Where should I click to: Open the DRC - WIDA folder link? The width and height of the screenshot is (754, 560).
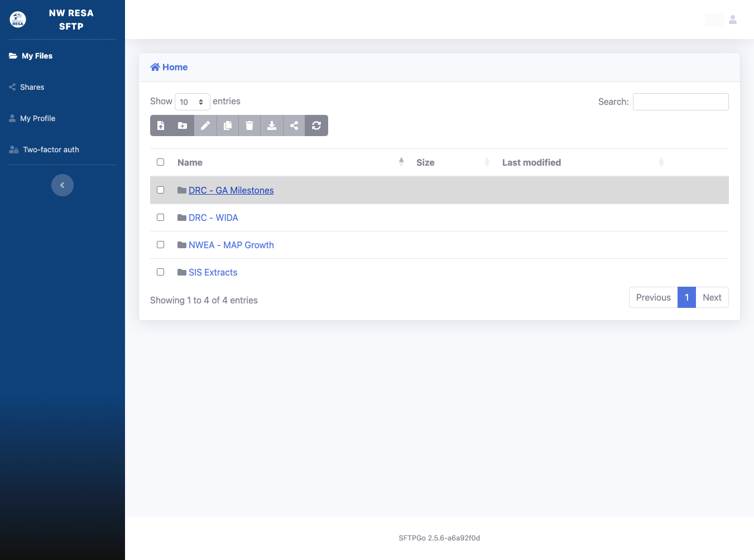pyautogui.click(x=213, y=218)
